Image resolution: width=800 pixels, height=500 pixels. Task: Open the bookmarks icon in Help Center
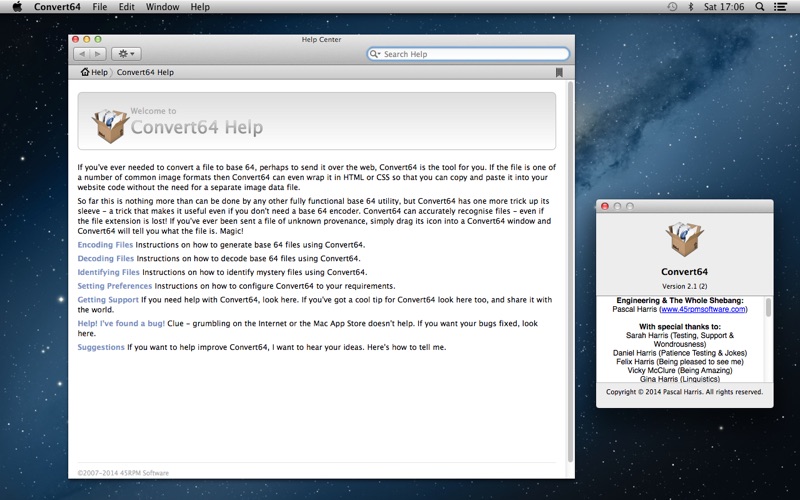pyautogui.click(x=559, y=72)
